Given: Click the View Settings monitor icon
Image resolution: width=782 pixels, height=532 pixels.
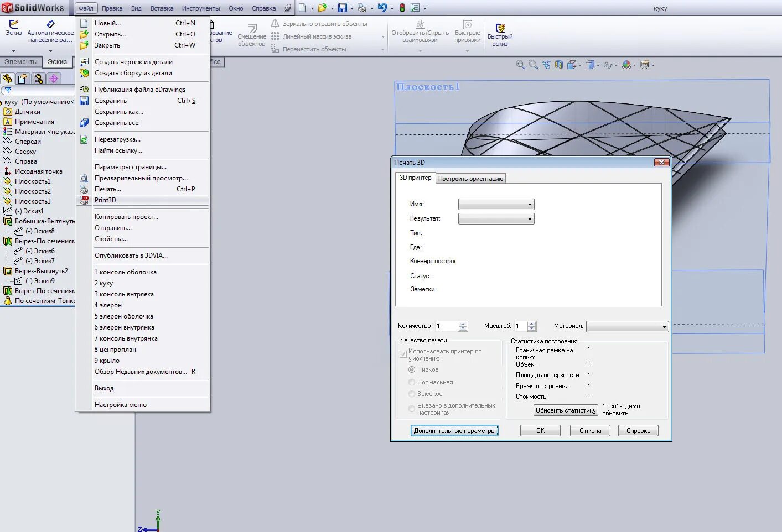Looking at the screenshot, I should [x=644, y=65].
